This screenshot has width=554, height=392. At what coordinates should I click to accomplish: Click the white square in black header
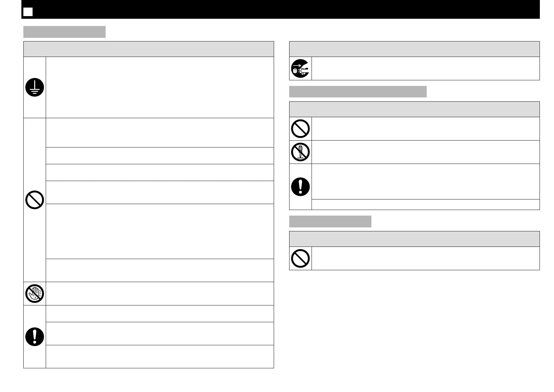point(28,12)
